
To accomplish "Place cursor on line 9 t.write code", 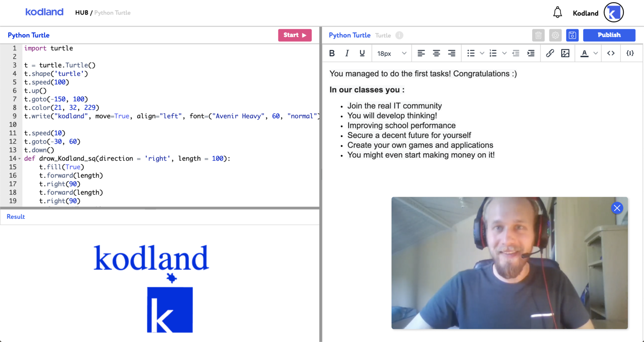I will point(171,116).
